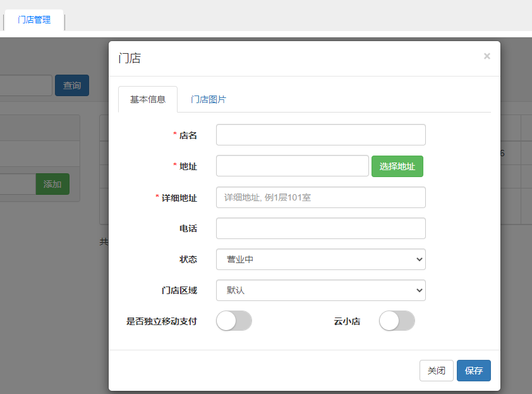Open the 状态 dropdown showing 营业中

(x=320, y=259)
